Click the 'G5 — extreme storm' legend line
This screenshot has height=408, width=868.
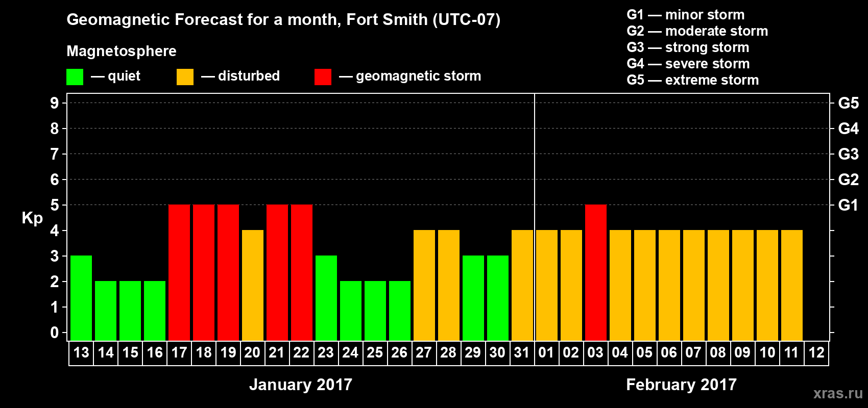[x=693, y=80]
